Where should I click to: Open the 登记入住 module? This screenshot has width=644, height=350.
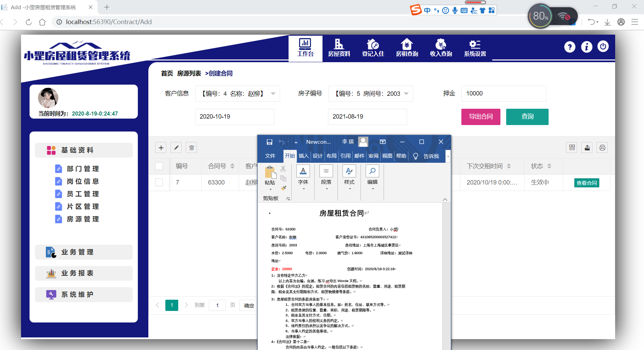click(373, 48)
